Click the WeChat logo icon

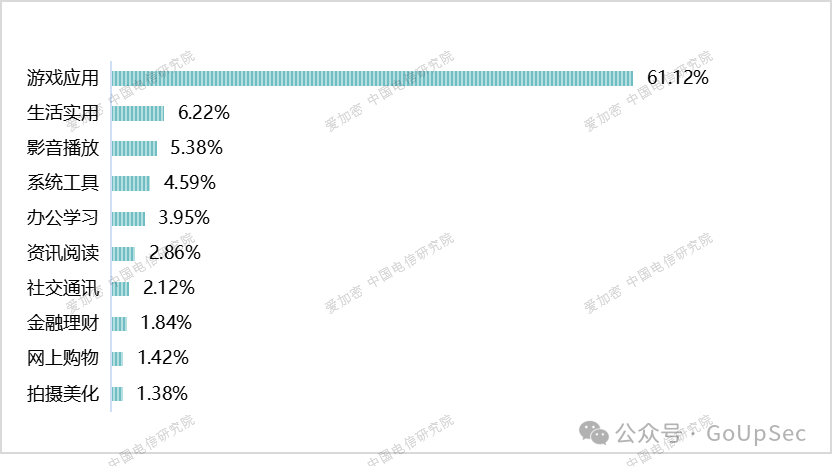[x=595, y=433]
